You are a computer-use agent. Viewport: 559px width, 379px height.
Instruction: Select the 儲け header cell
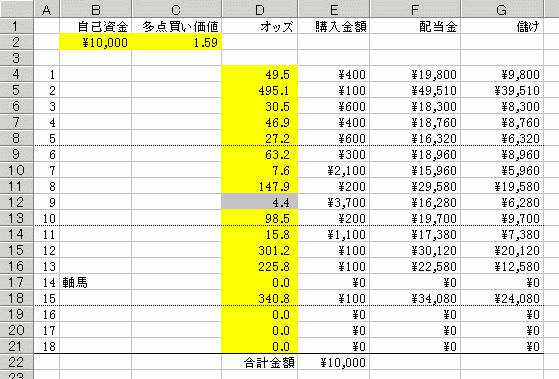(x=502, y=26)
